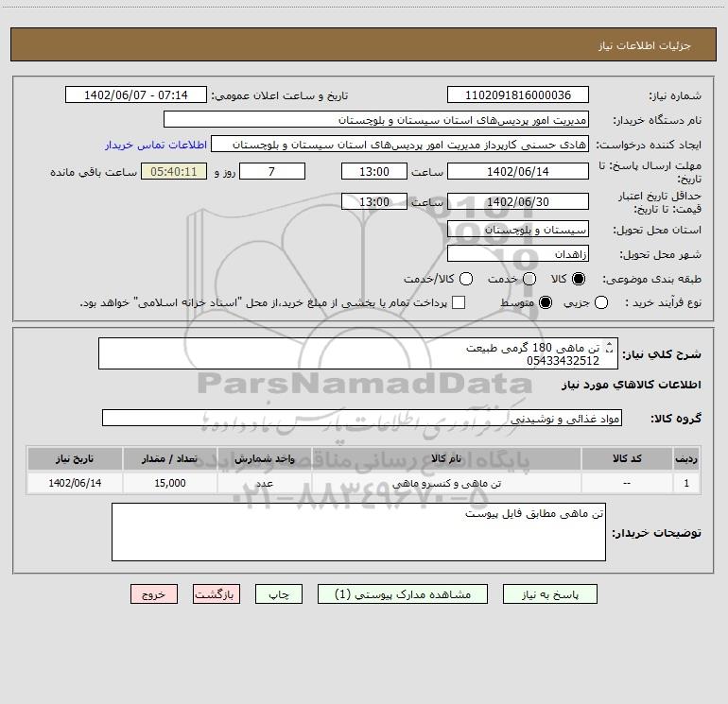Toggle the اسناد خزانه اسلامی payment checkbox

pyautogui.click(x=459, y=302)
